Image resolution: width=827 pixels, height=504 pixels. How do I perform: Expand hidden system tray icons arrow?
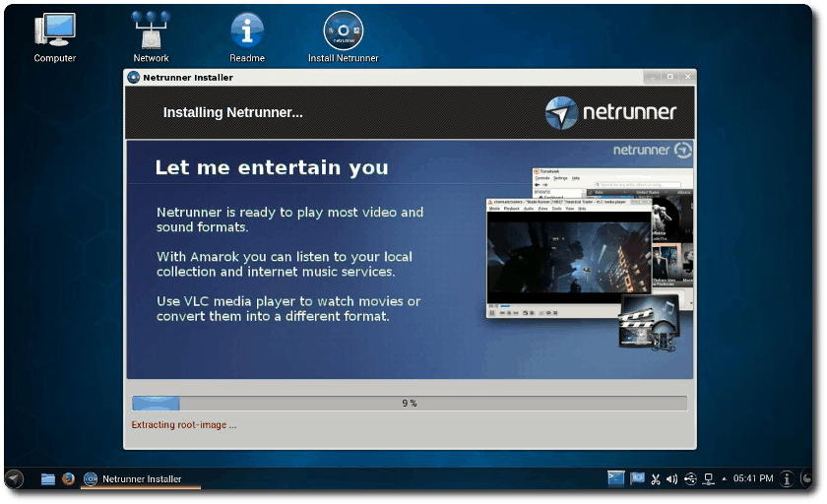pos(725,479)
